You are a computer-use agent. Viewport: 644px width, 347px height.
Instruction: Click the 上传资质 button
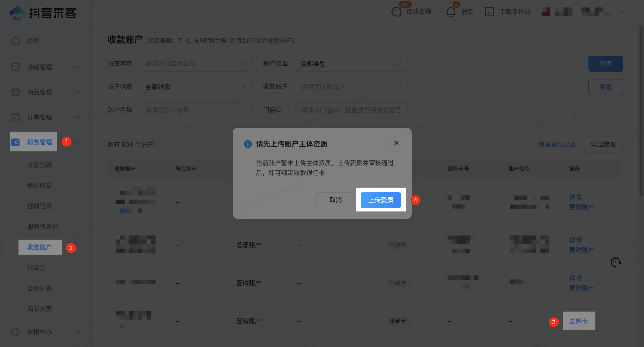point(381,200)
